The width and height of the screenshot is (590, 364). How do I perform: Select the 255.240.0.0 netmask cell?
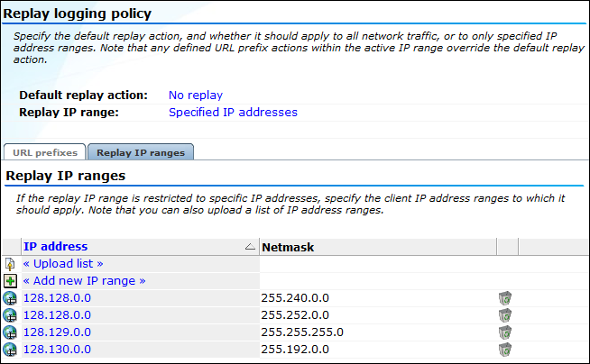pos(295,298)
